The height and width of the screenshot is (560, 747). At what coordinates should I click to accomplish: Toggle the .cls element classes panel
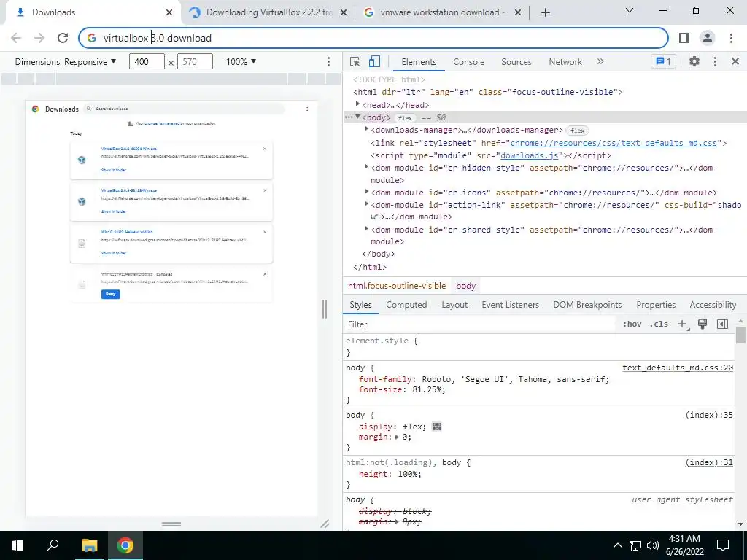(x=659, y=324)
